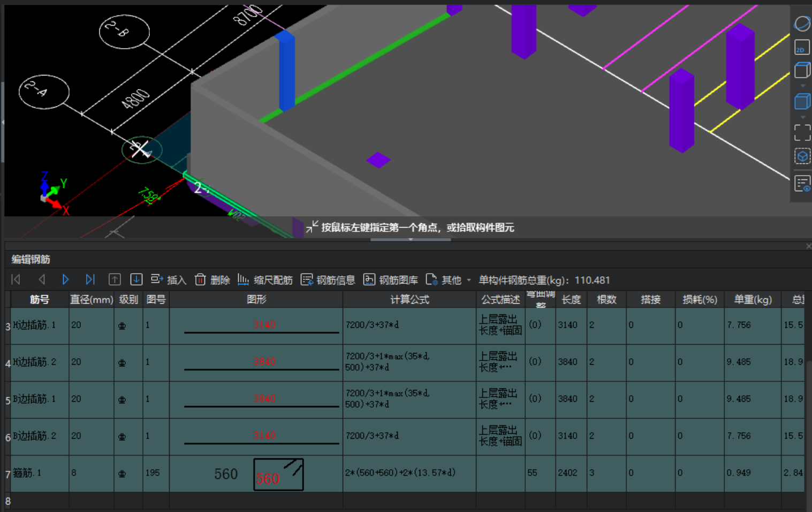Viewport: 812px width, 512px height.
Task: Select the 箍筋.1 row name cell
Action: coord(40,473)
